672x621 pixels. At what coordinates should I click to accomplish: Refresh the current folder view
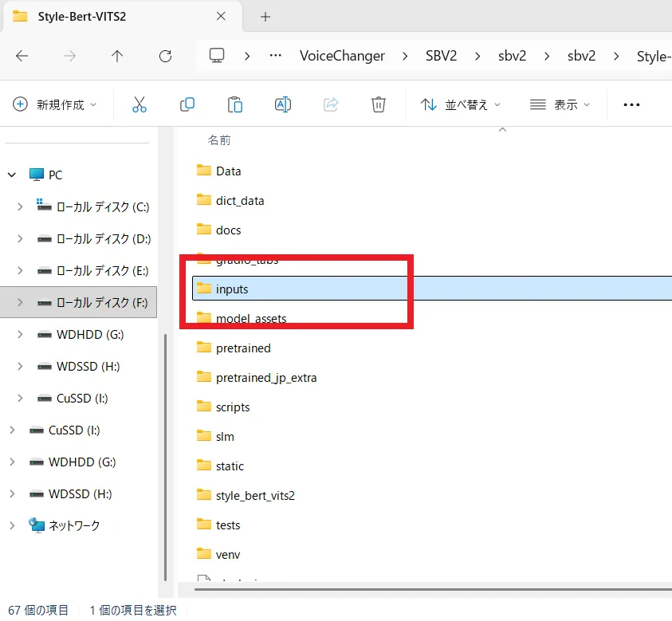point(165,56)
